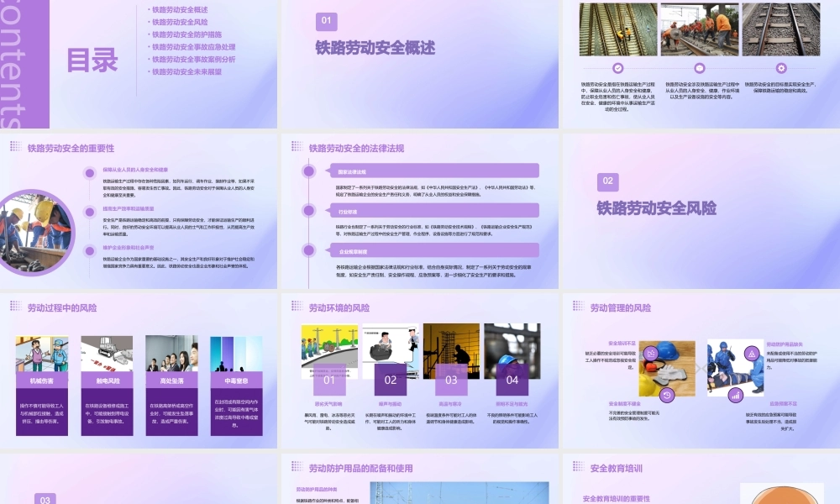Click the 劳动过程中的风险 slide title
The width and height of the screenshot is (840, 504).
click(62, 308)
